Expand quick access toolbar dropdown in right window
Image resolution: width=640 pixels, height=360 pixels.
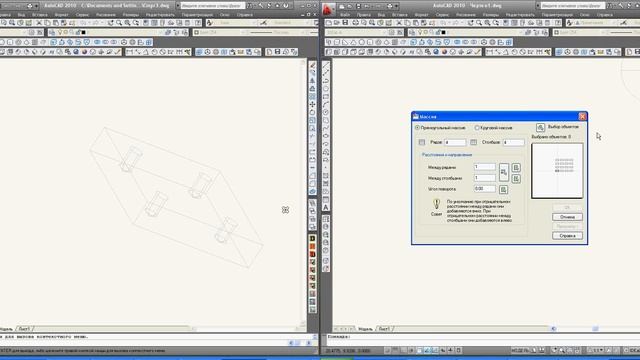[x=396, y=6]
